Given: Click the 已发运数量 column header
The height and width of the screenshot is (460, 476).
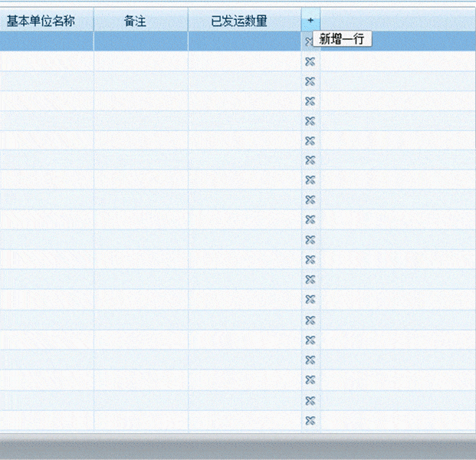Looking at the screenshot, I should click(x=245, y=21).
